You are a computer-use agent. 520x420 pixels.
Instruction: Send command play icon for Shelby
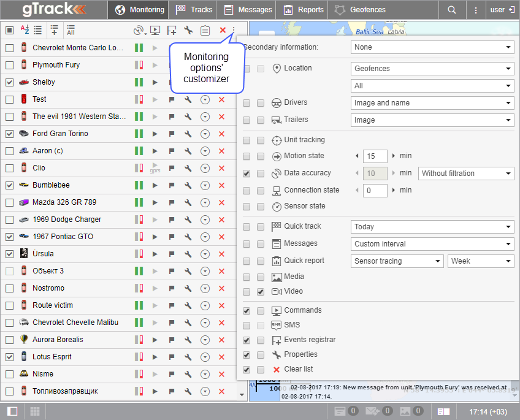pyautogui.click(x=155, y=82)
